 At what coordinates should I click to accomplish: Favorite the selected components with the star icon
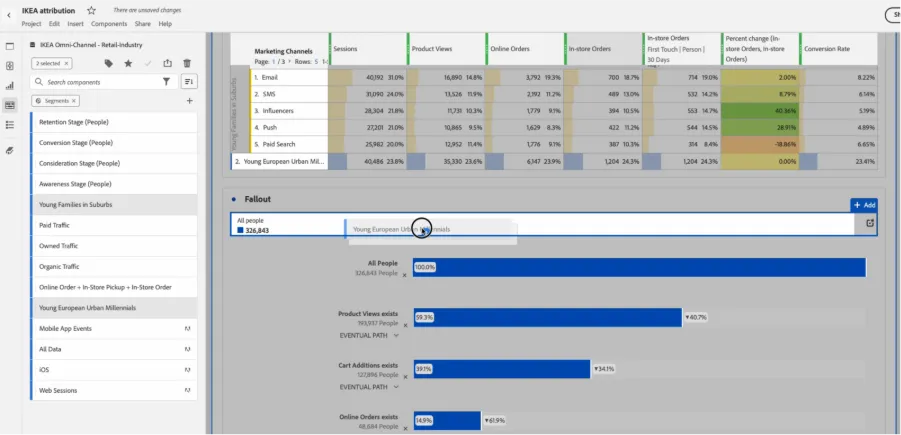[x=128, y=63]
